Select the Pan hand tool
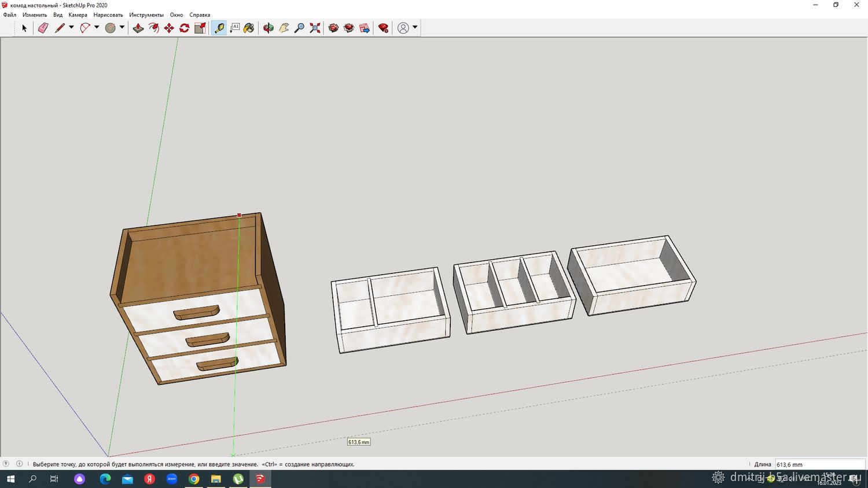868x488 pixels. pos(284,28)
